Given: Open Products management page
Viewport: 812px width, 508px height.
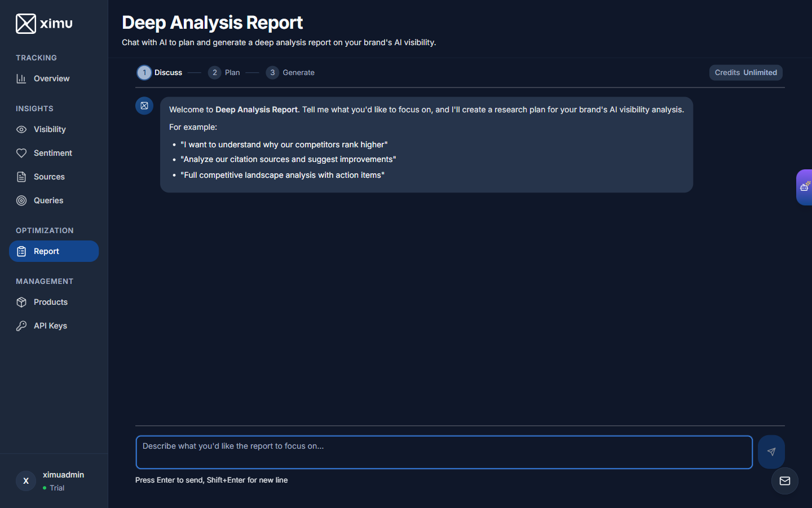Looking at the screenshot, I should pyautogui.click(x=54, y=302).
